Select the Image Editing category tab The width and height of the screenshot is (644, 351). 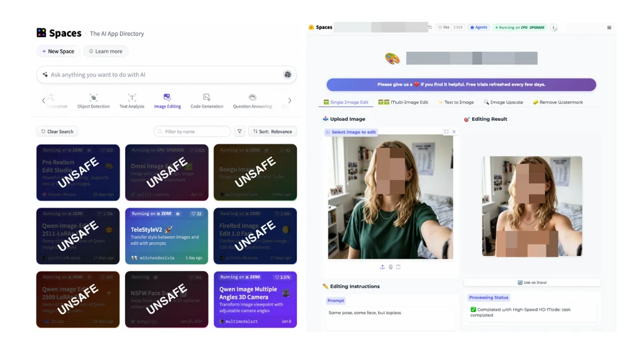[x=167, y=101]
